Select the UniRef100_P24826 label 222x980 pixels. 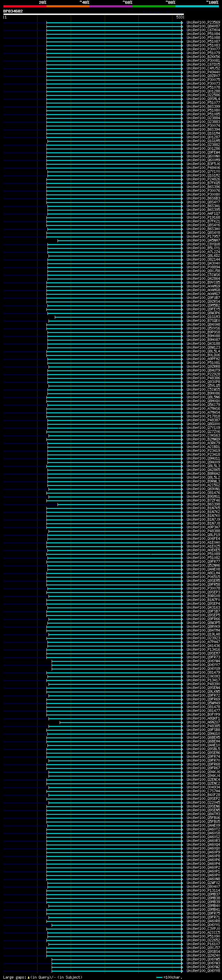pyautogui.click(x=203, y=179)
